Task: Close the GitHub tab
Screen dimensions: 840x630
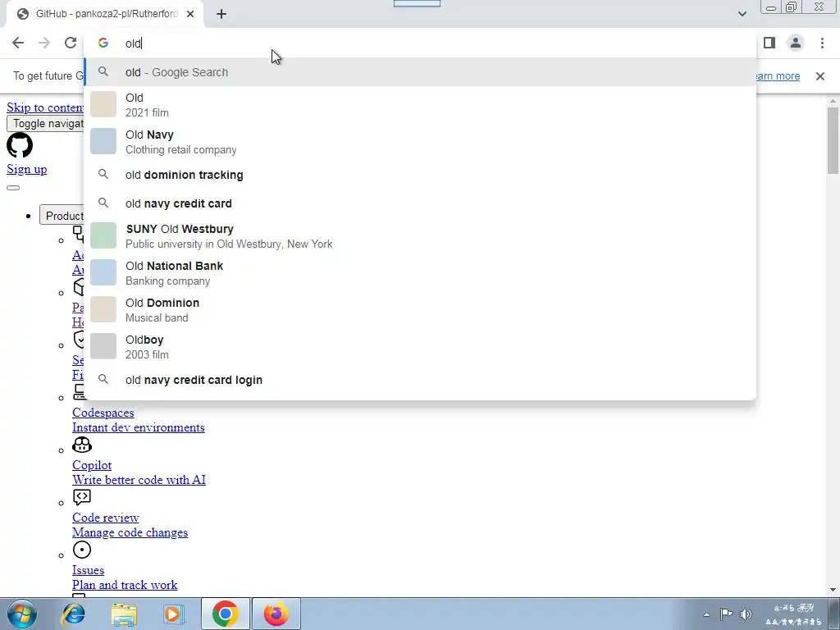Action: click(x=190, y=14)
